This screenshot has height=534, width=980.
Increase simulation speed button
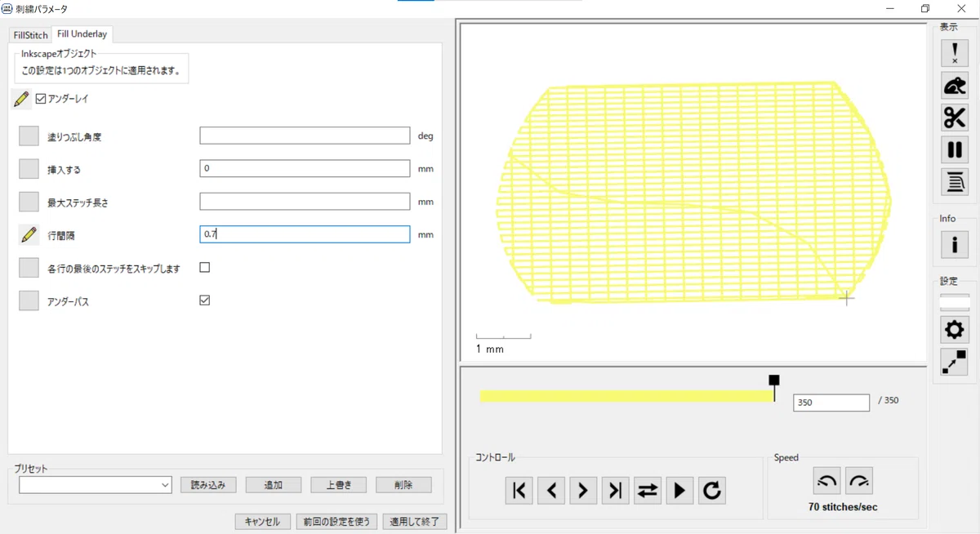(859, 481)
